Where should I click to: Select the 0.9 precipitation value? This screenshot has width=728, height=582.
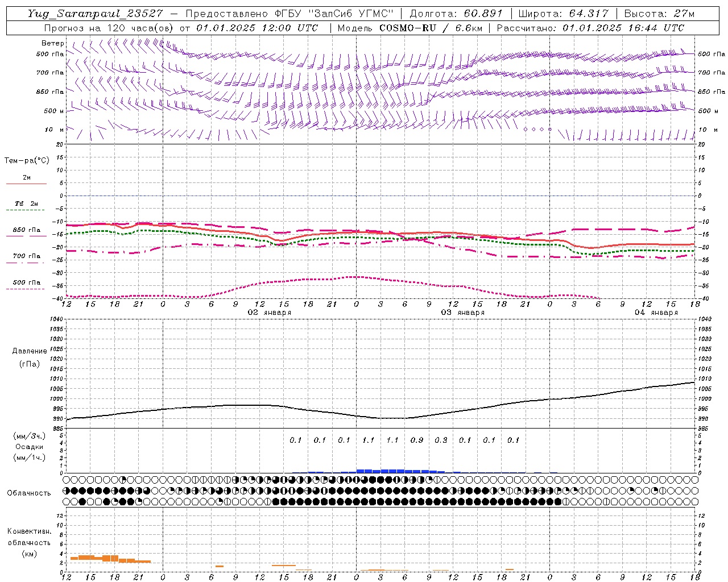417,440
